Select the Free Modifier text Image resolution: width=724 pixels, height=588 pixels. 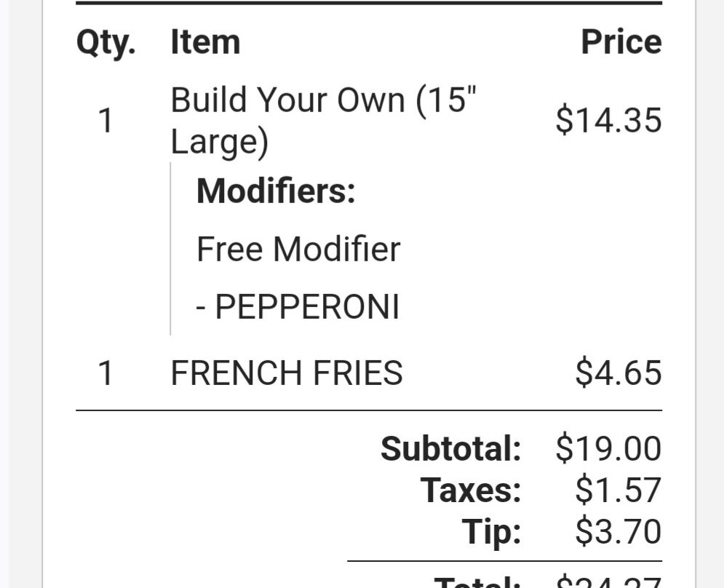[x=298, y=250]
